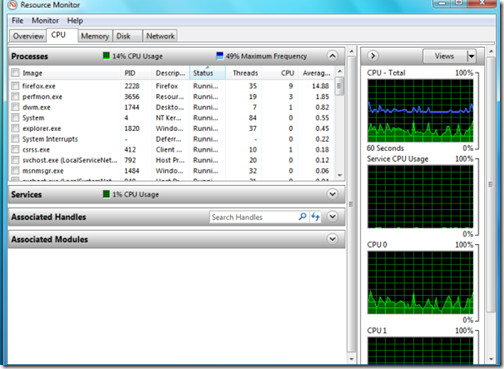Click the green Services CPU Usage indicator

(x=106, y=194)
